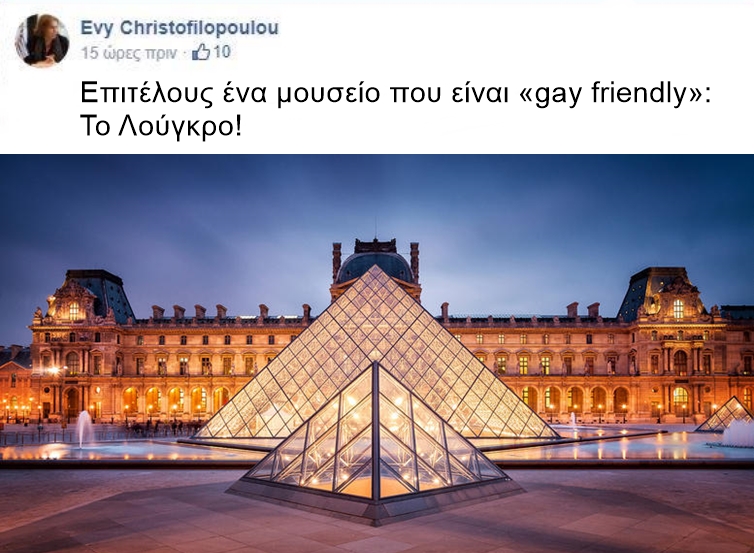This screenshot has height=553, width=754.
Task: Click the right pavilion's dark roof
Action: pyautogui.click(x=656, y=292)
